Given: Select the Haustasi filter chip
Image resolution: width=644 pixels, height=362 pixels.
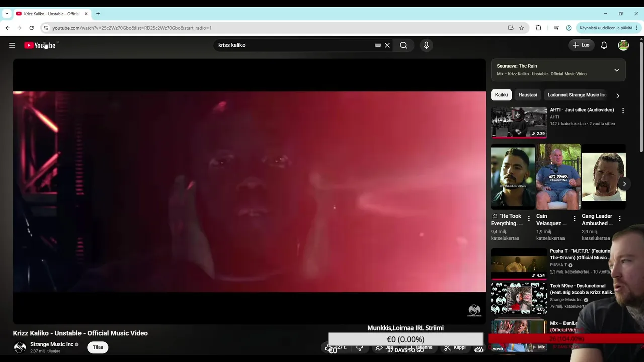Looking at the screenshot, I should [x=528, y=95].
